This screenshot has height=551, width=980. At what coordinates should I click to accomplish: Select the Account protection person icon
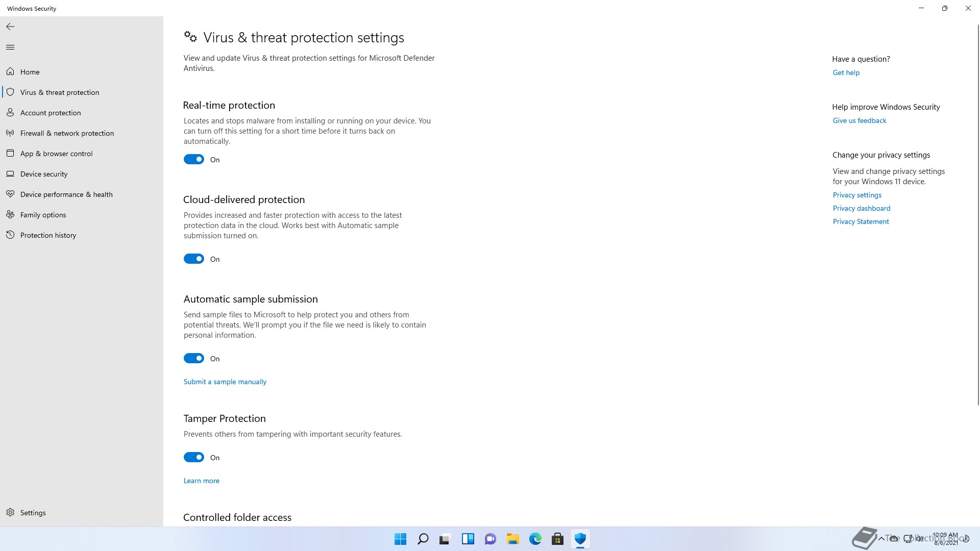pos(10,112)
